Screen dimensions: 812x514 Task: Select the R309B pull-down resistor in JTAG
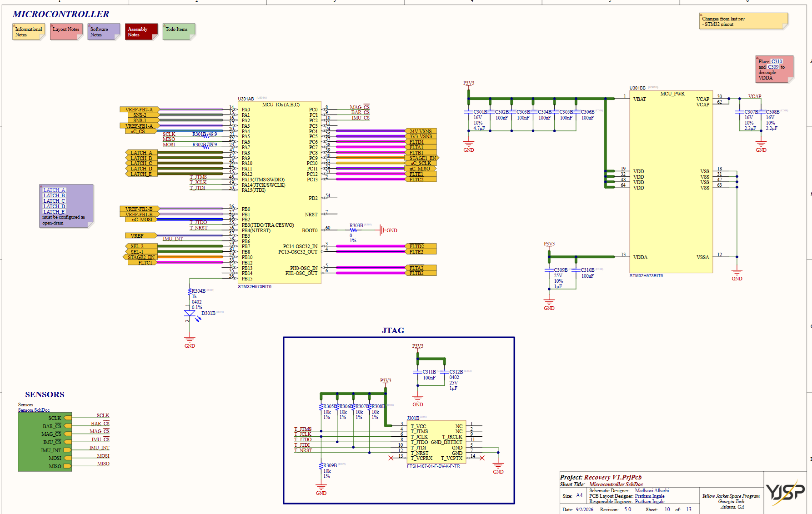(321, 466)
